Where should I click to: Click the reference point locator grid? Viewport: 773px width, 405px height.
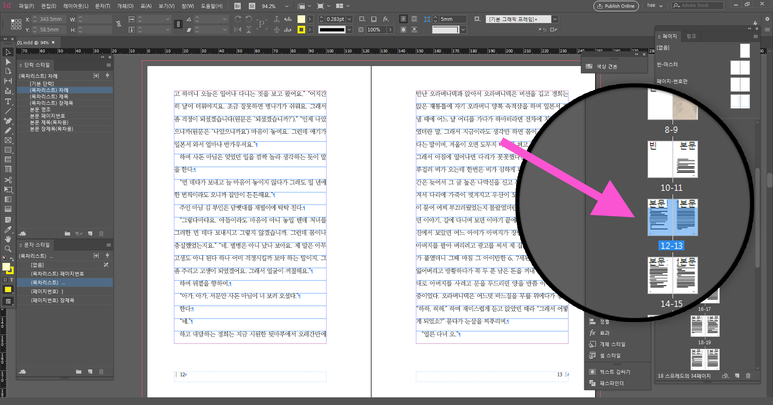[x=16, y=24]
